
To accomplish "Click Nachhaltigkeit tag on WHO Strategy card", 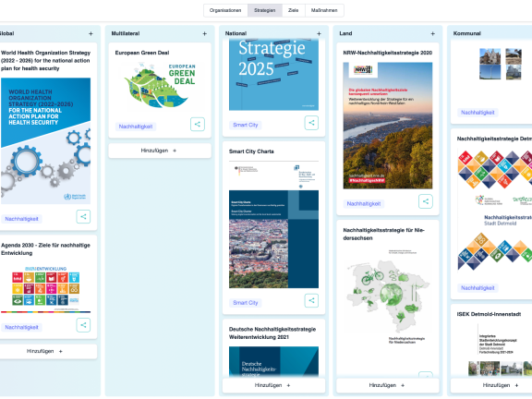I will point(22,219).
